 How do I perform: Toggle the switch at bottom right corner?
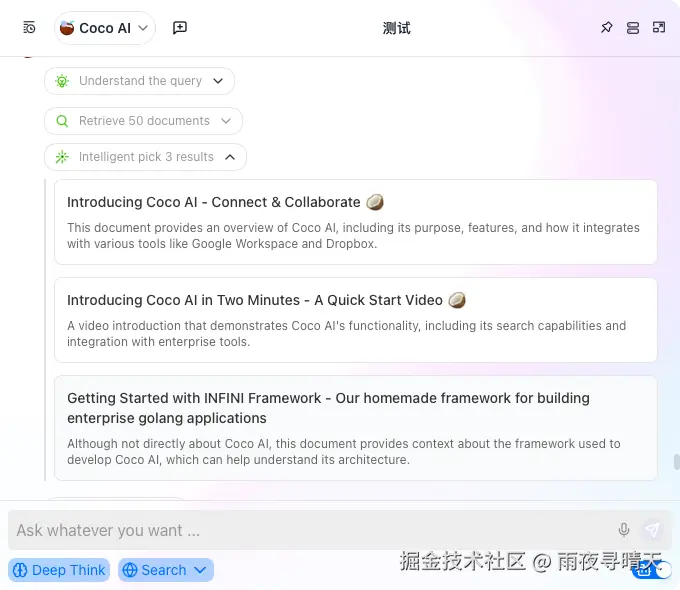pos(652,570)
